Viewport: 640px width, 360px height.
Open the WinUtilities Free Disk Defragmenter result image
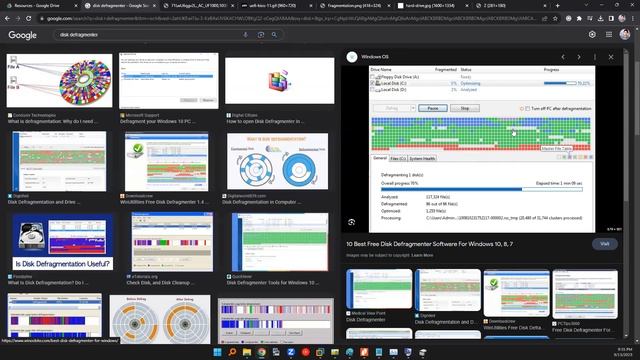click(x=167, y=162)
